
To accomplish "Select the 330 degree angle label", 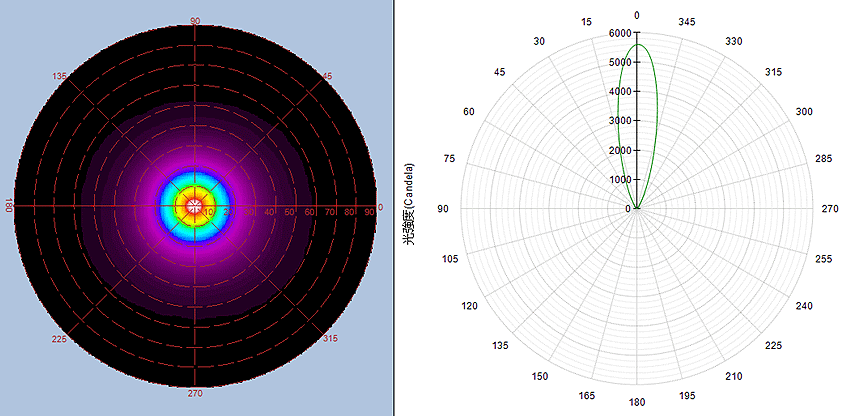I will [x=734, y=41].
